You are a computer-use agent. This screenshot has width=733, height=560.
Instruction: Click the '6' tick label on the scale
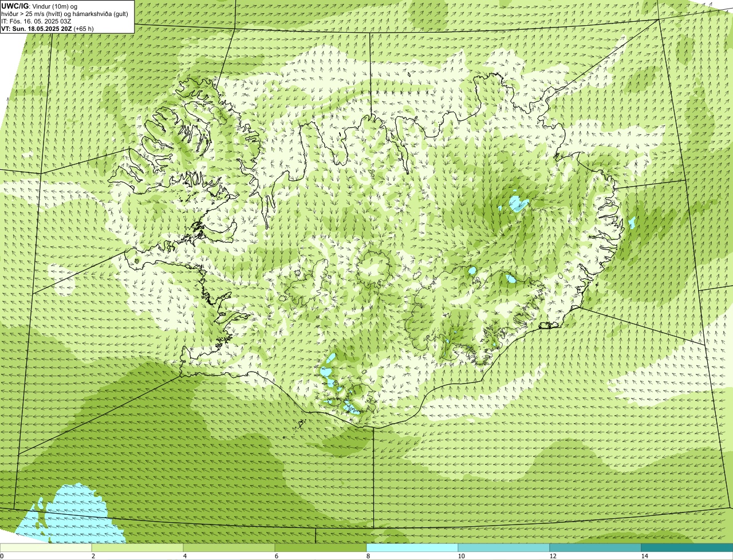277,556
